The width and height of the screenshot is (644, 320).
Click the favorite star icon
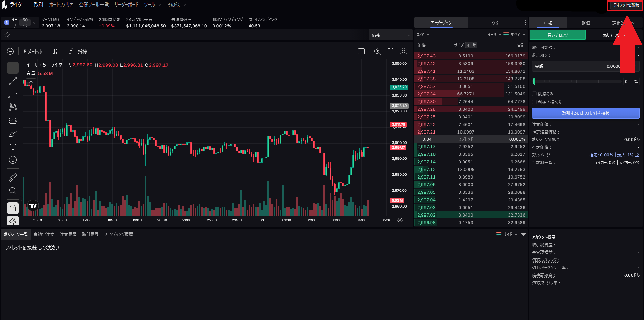(7, 35)
